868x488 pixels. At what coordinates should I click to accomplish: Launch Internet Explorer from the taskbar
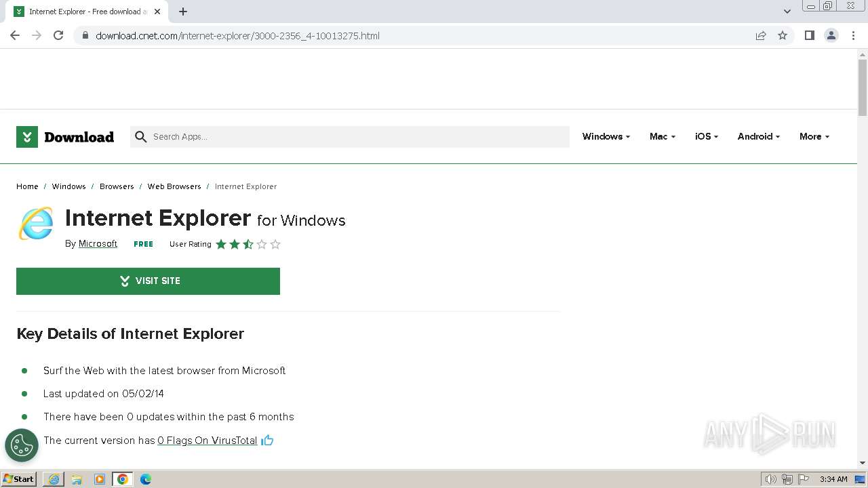pos(54,479)
